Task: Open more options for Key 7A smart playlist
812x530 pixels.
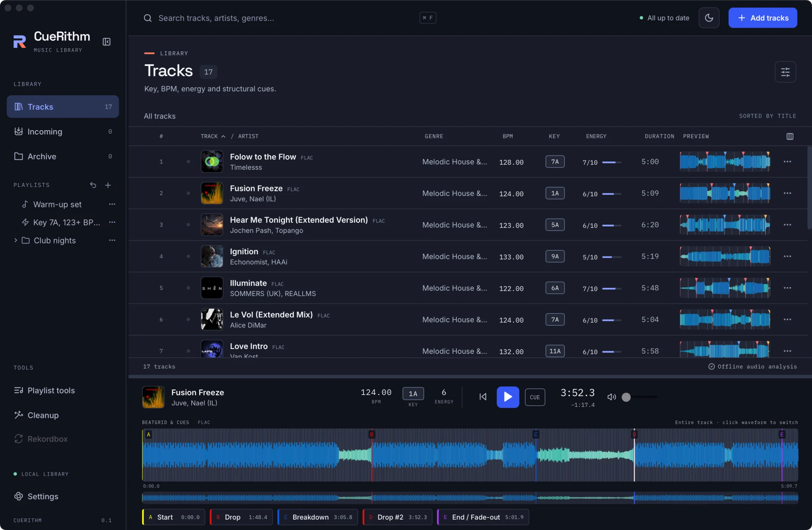Action: point(112,222)
